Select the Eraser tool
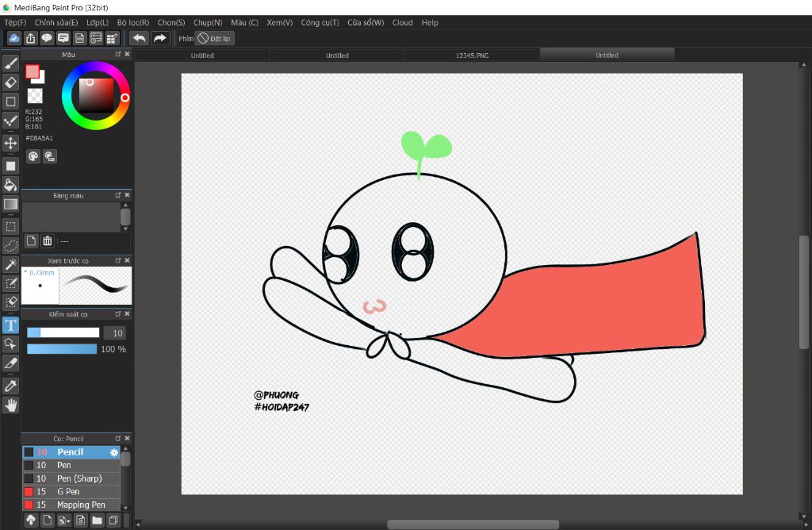The height and width of the screenshot is (530, 812). click(x=10, y=83)
